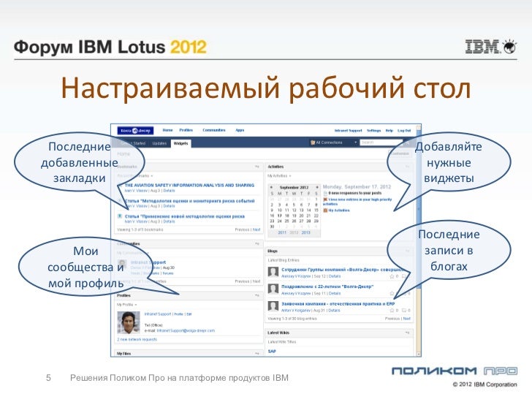Select year 2013 in calendar footer

click(x=305, y=232)
